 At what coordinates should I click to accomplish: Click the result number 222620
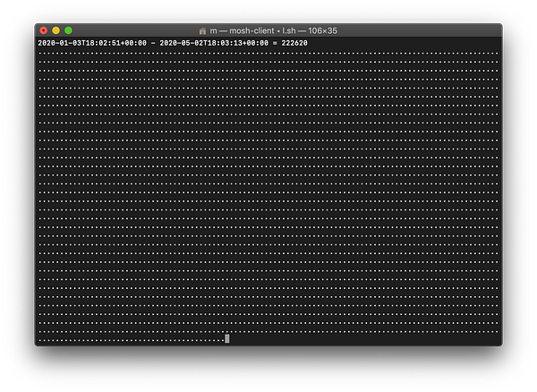click(x=294, y=43)
